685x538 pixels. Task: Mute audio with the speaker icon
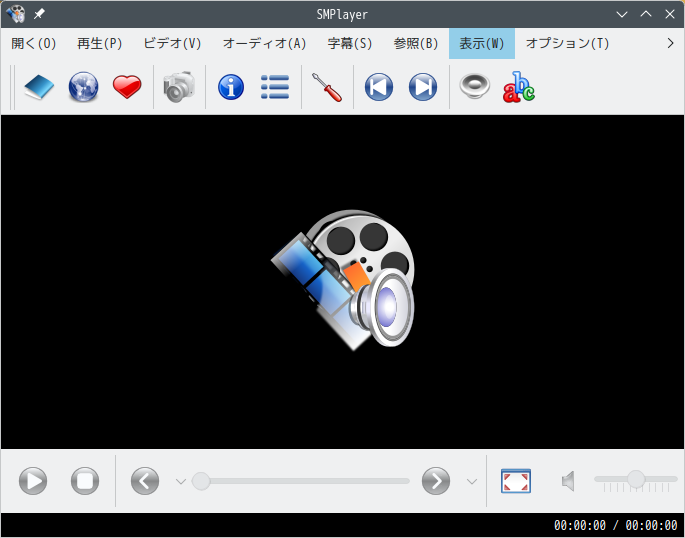click(x=568, y=481)
